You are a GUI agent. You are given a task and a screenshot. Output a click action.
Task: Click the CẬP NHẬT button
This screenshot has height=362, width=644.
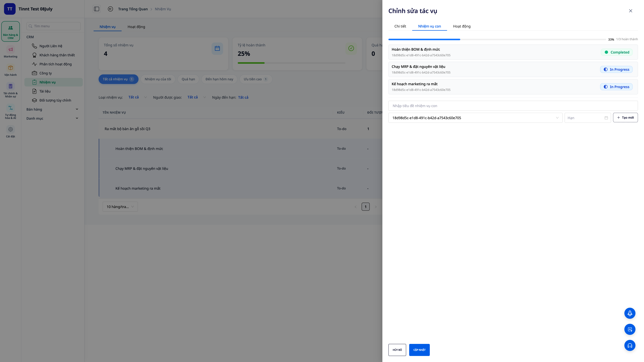[x=419, y=350]
